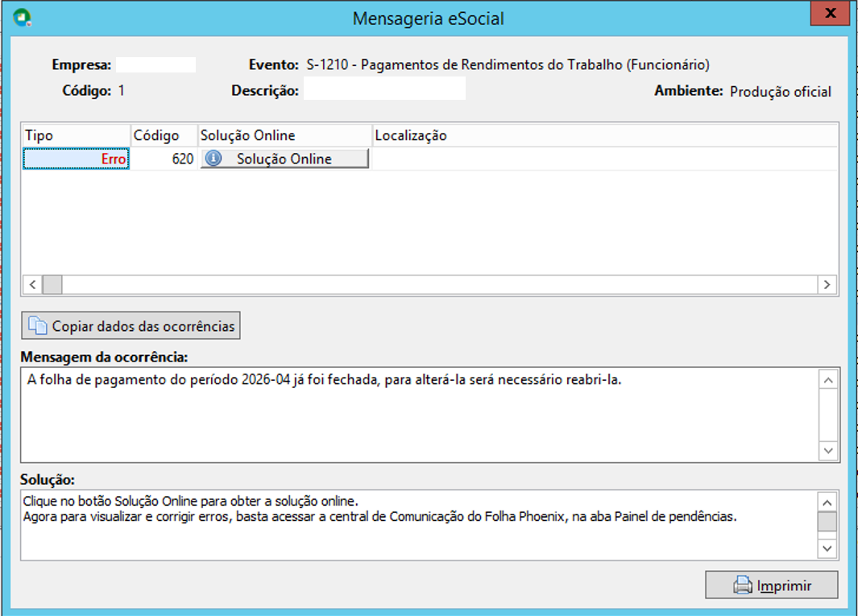The image size is (858, 616).
Task: Click the grid horizontal scrollbar right arrow
Action: pyautogui.click(x=827, y=284)
